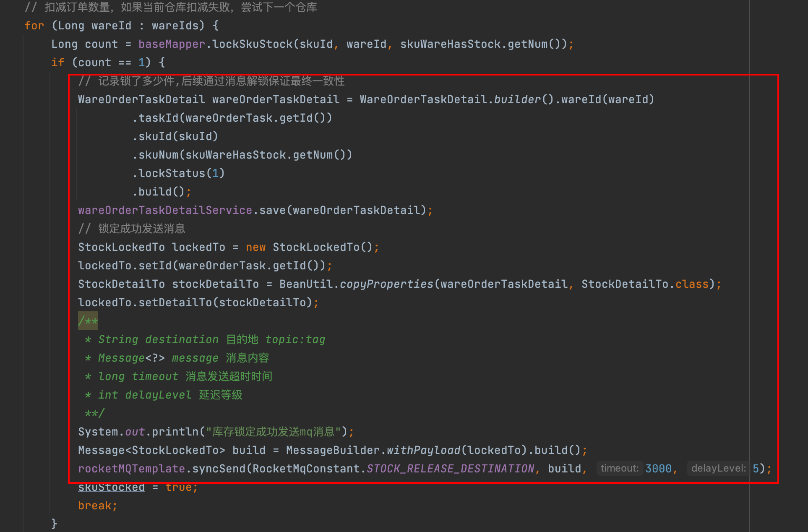Click the comment '记录锁了多少件'
Screen dimensions: 808x532
[136, 81]
